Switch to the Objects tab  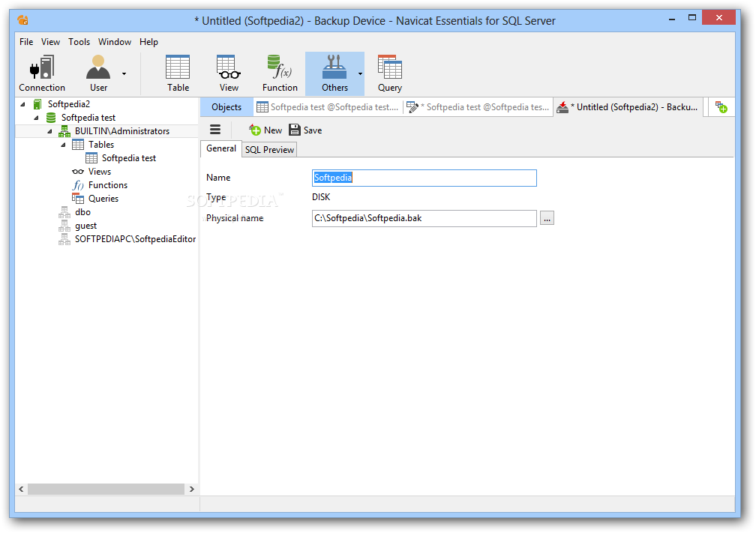(226, 107)
